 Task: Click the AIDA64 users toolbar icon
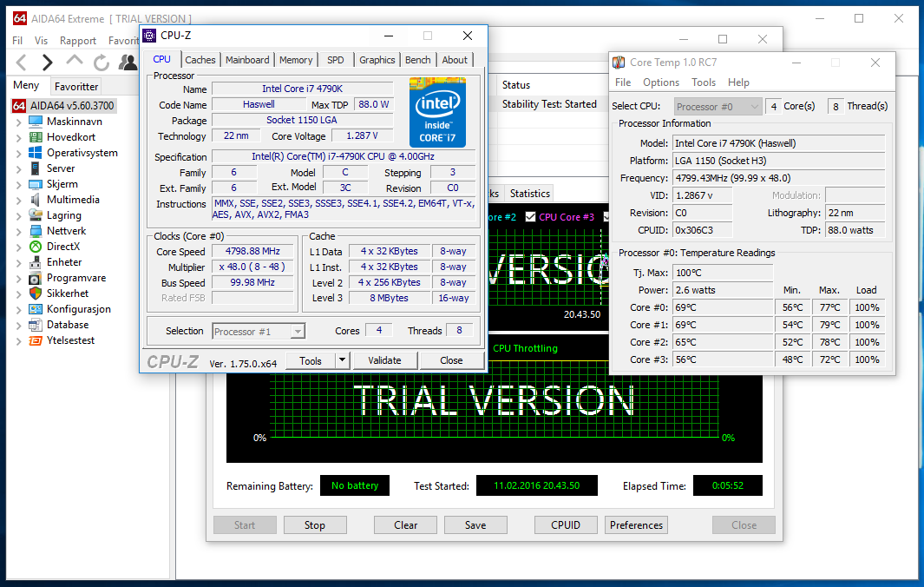128,62
